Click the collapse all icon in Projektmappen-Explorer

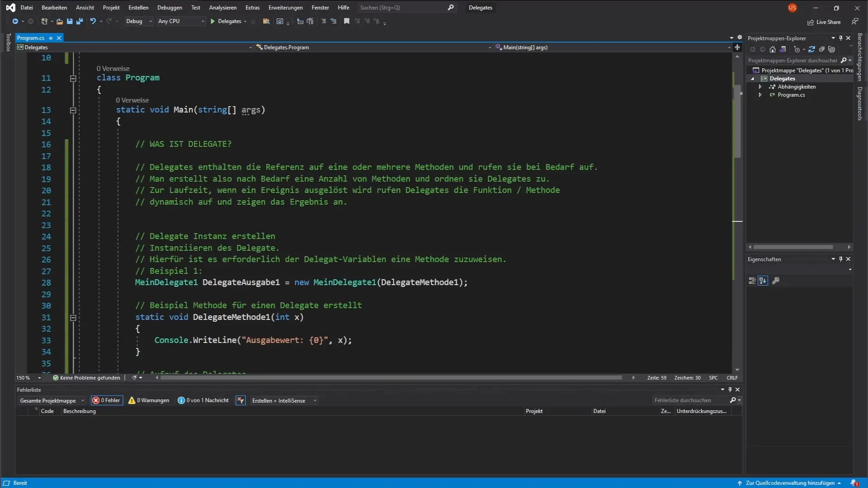coord(821,50)
